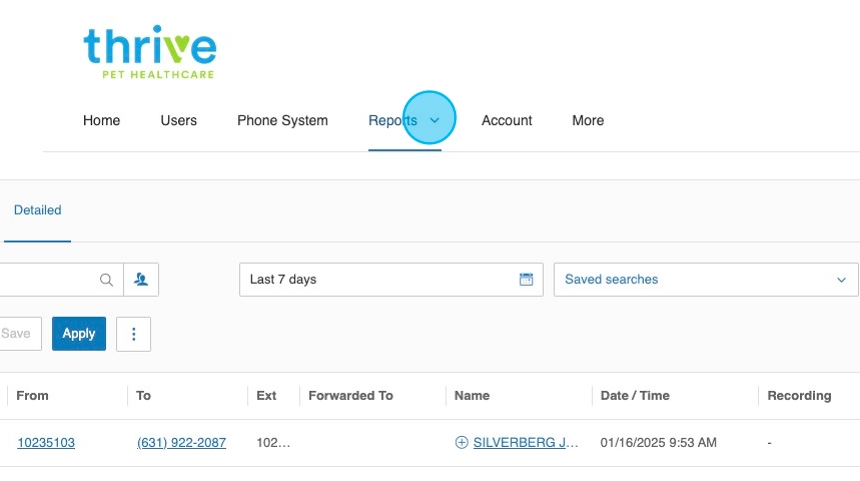The height and width of the screenshot is (481, 860).
Task: Expand the Reports menu chevron
Action: point(434,120)
